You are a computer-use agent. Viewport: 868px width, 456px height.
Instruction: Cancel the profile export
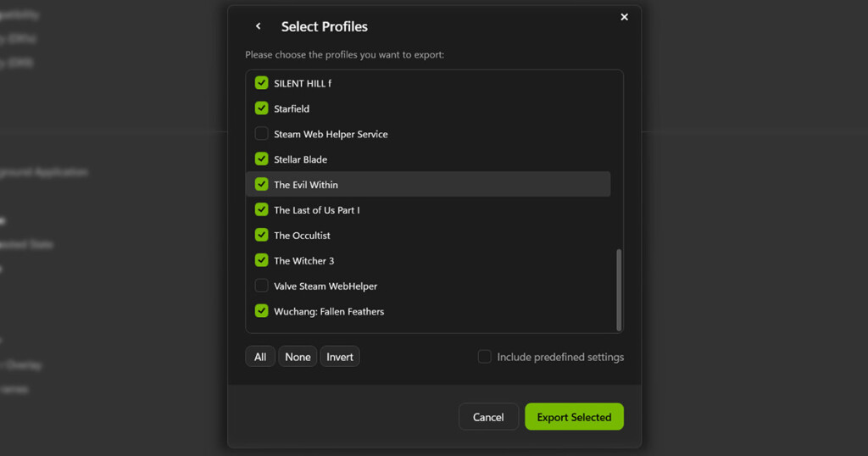(x=488, y=417)
